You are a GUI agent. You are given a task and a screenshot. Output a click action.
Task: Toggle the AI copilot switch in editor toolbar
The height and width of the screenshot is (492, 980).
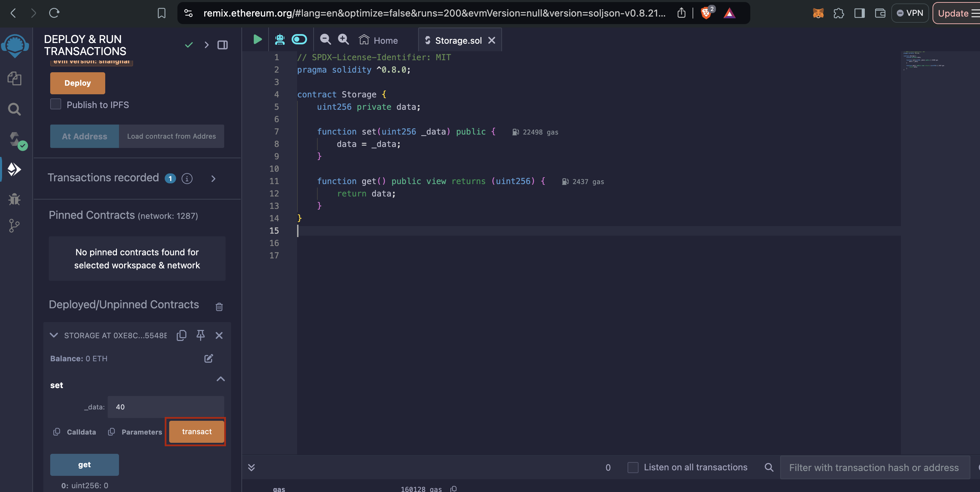point(299,39)
